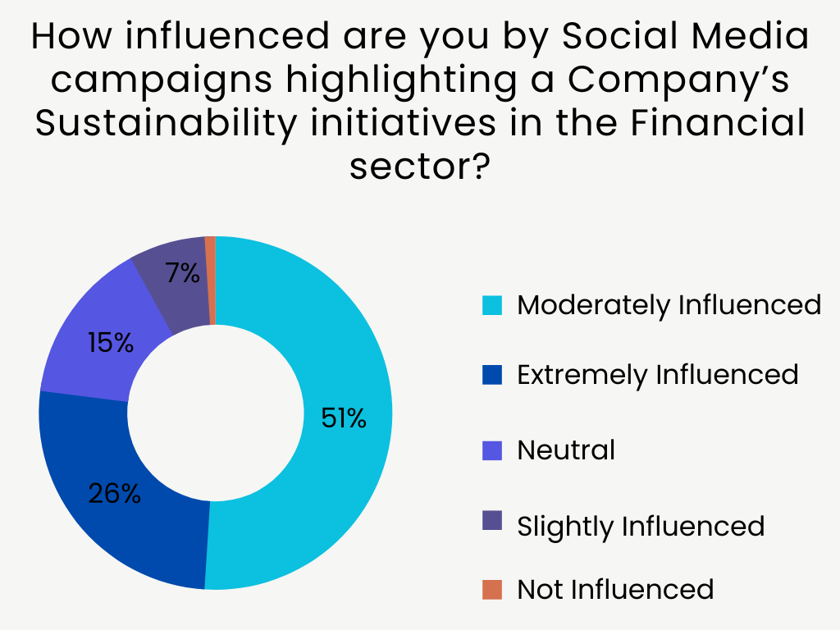Click the 26% percentage label
Viewport: 840px width, 630px height.
tap(115, 494)
